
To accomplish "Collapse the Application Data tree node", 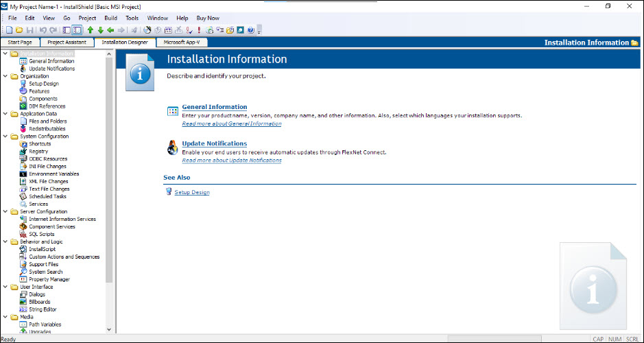I will pyautogui.click(x=5, y=114).
